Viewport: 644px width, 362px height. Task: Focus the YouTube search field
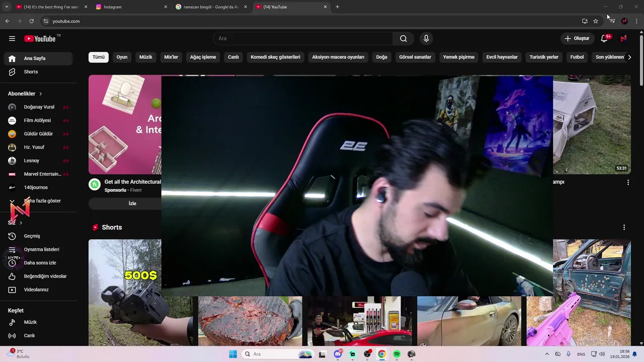(303, 39)
